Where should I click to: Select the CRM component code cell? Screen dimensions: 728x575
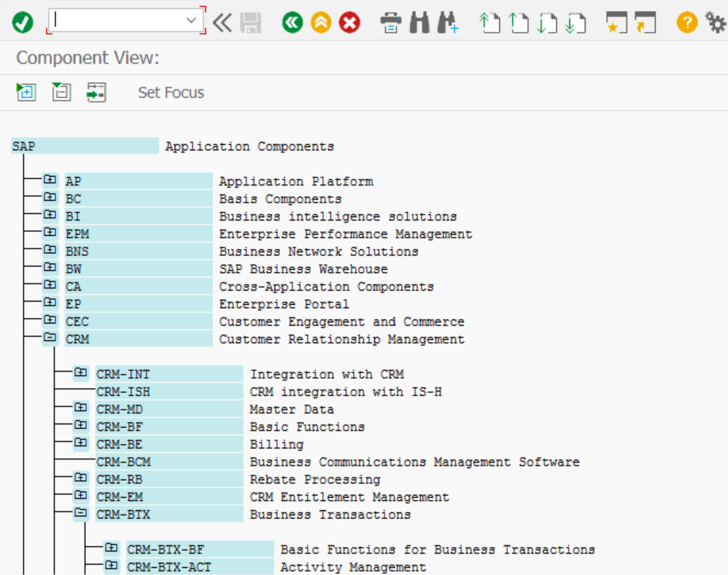click(x=138, y=339)
